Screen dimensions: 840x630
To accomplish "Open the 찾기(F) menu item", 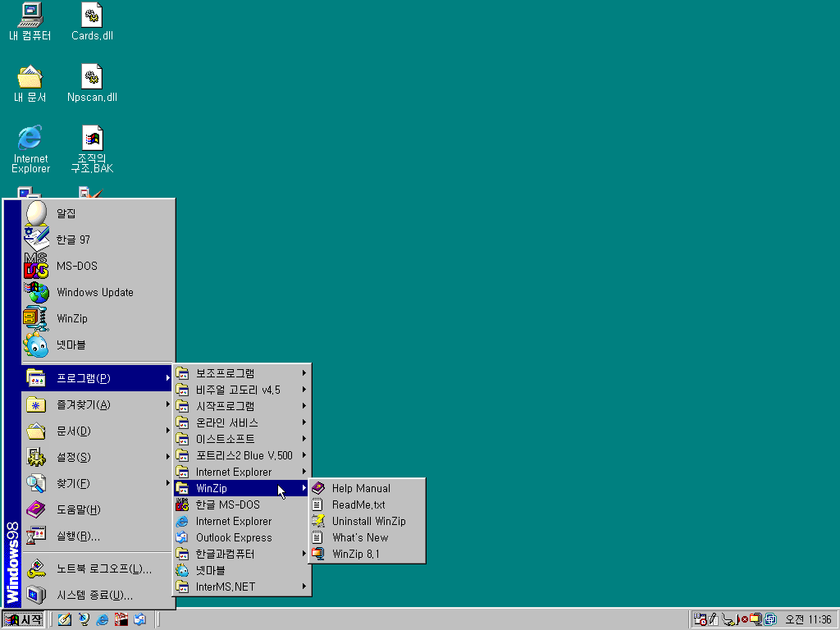I will 98,483.
